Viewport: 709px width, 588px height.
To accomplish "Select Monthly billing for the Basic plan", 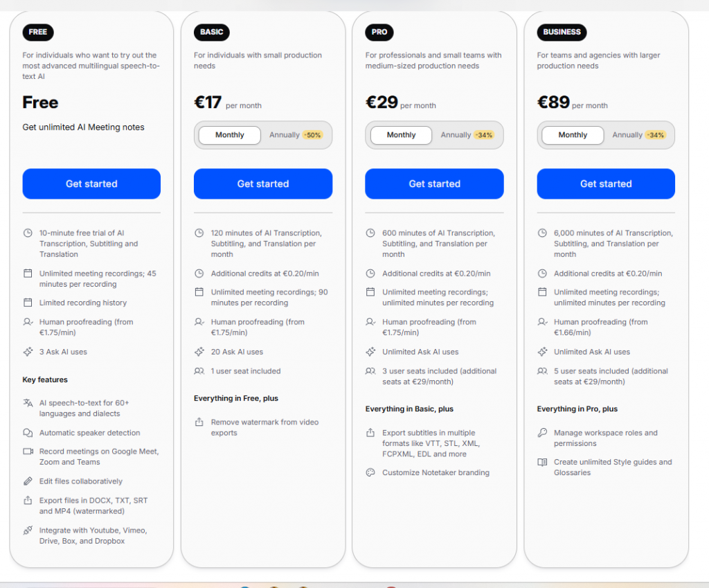I will (x=230, y=135).
